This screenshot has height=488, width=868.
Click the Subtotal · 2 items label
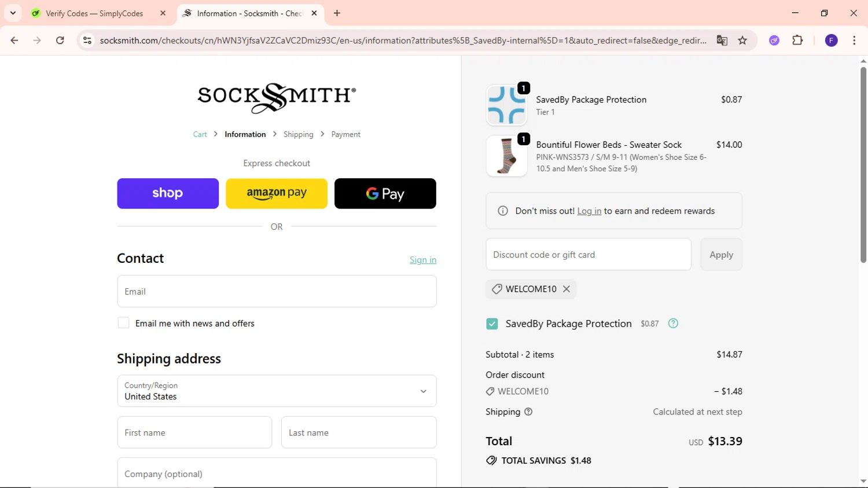tap(520, 354)
